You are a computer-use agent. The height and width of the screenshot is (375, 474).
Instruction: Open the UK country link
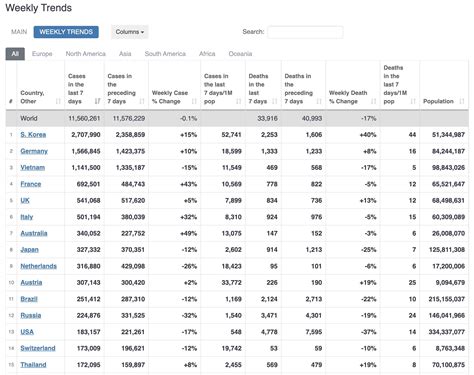tap(25, 200)
